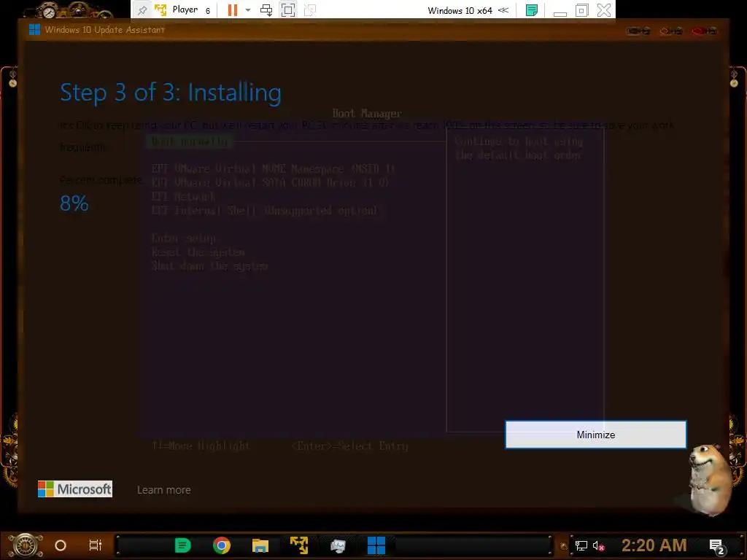Select Reset the system entry
The height and width of the screenshot is (560, 747).
pos(198,252)
